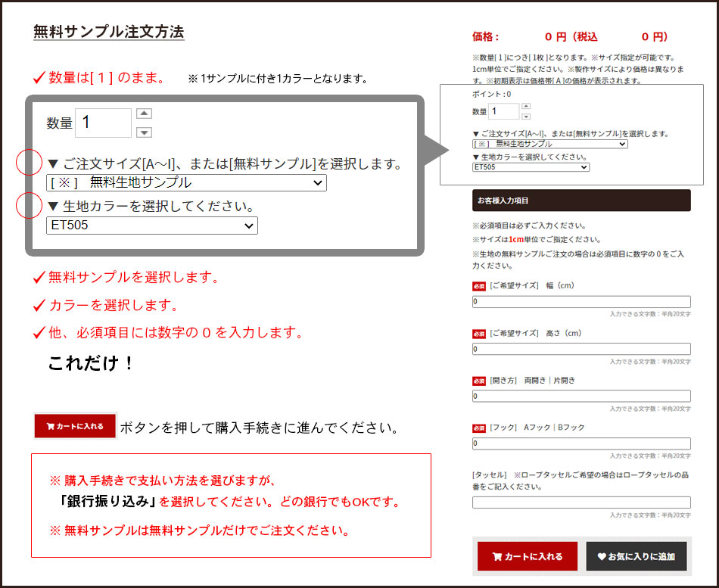Click the heart icon on お気に入りに追加
The width and height of the screenshot is (719, 588).
pyautogui.click(x=602, y=556)
